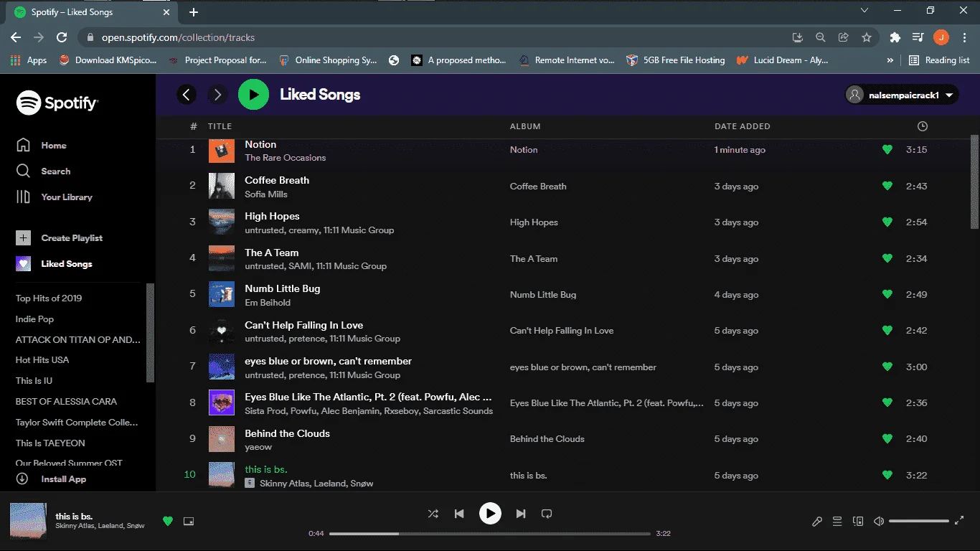The width and height of the screenshot is (980, 551).
Task: Open the Hot Hits USA playlist
Action: (x=42, y=360)
